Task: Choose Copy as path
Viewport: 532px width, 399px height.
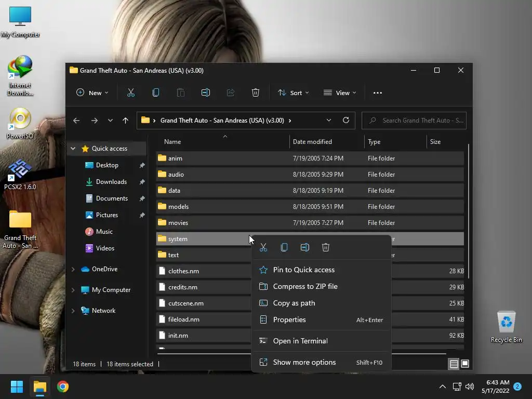Action: click(321, 303)
